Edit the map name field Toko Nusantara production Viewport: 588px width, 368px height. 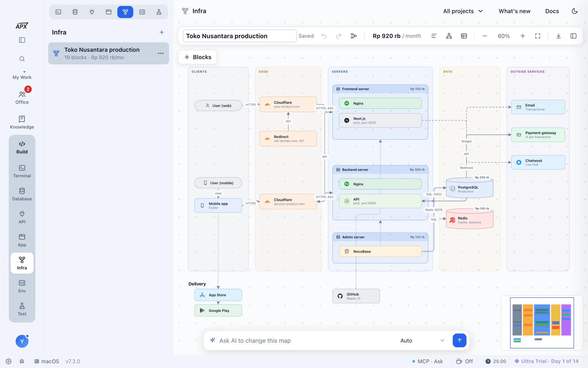tap(240, 36)
